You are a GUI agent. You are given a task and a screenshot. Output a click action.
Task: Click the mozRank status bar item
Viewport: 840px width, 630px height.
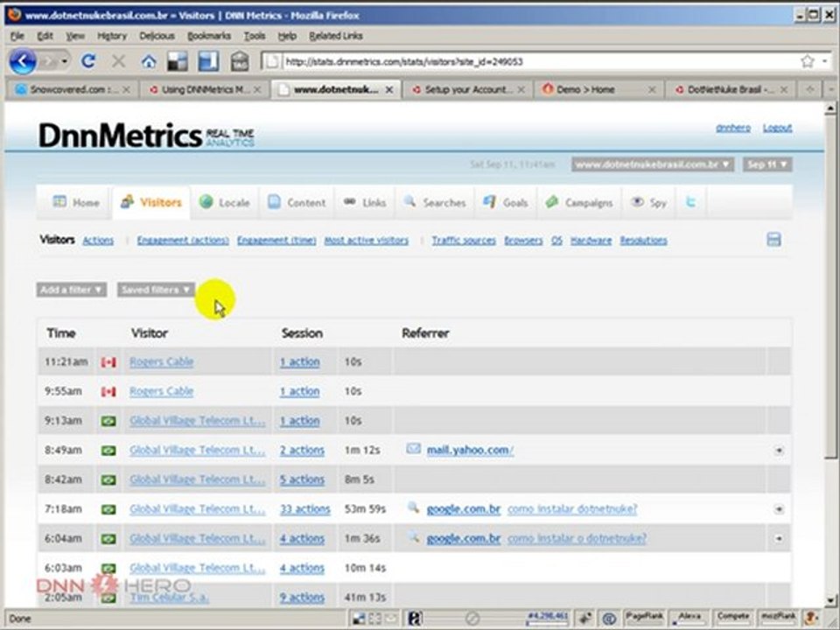(x=777, y=618)
